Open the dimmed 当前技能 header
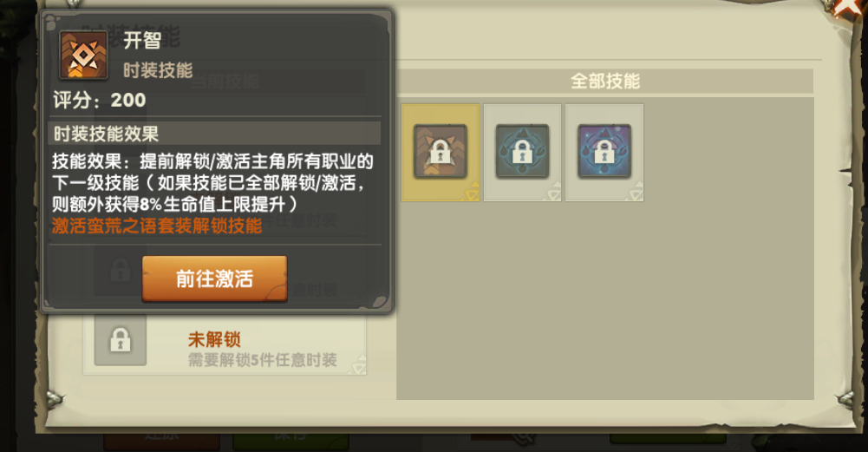 [225, 82]
